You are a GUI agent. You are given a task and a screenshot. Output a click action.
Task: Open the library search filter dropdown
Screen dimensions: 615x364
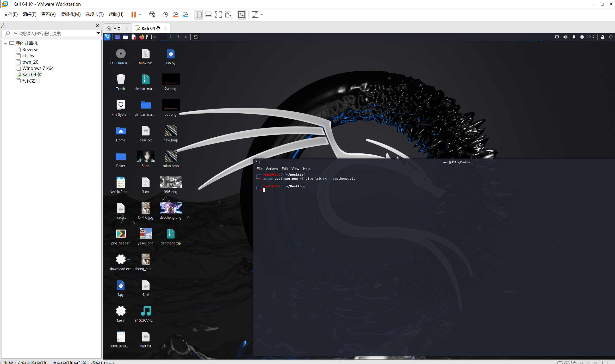point(98,33)
